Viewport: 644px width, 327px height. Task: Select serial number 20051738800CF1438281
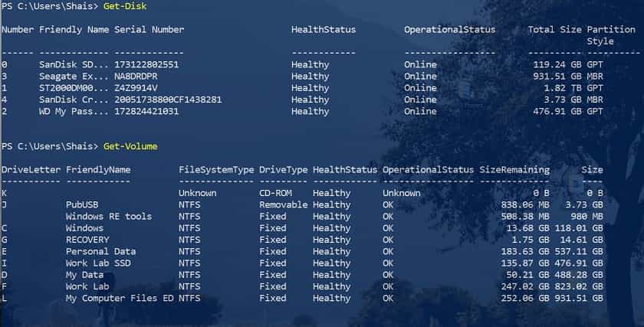pyautogui.click(x=168, y=100)
